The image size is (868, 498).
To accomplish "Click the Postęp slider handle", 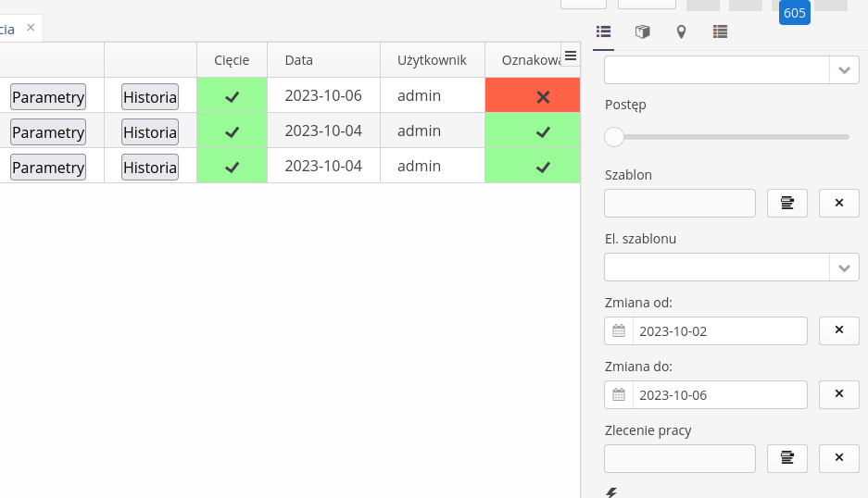I will coord(614,137).
